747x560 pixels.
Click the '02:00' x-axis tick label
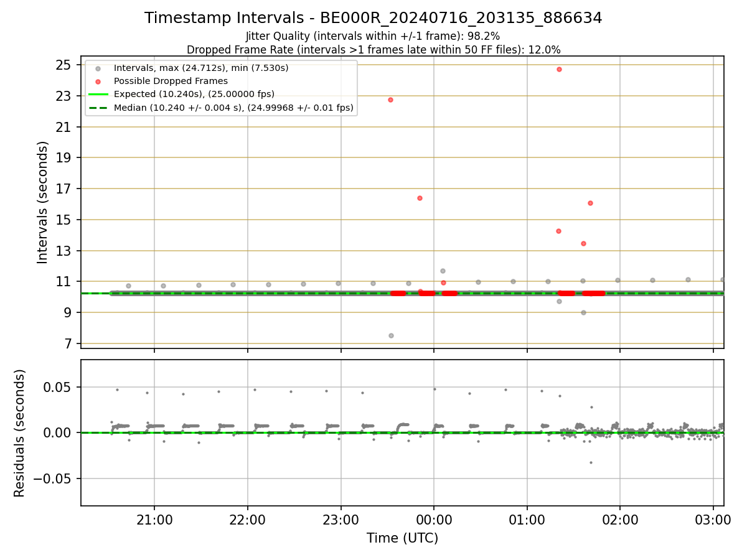[620, 520]
